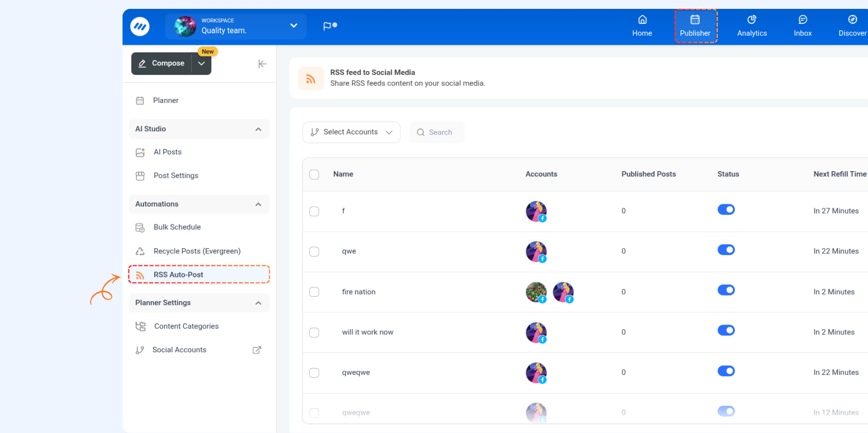Check the box for fire nation
The height and width of the screenshot is (433, 868).
point(314,292)
